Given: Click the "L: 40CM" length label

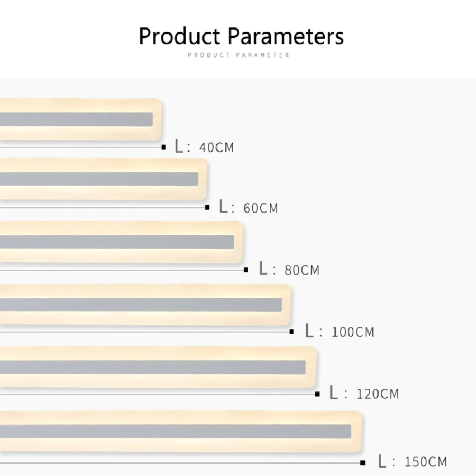Looking at the screenshot, I should click(204, 147).
